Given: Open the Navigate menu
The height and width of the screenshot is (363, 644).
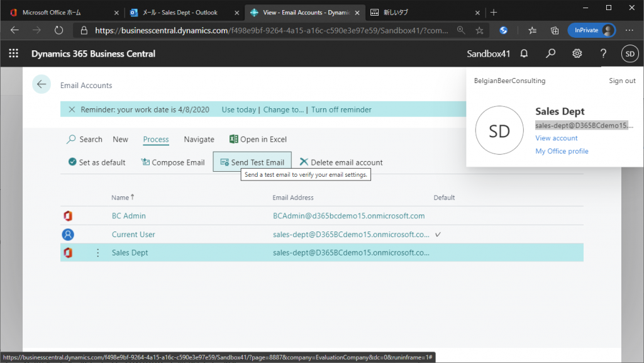Looking at the screenshot, I should (x=199, y=139).
